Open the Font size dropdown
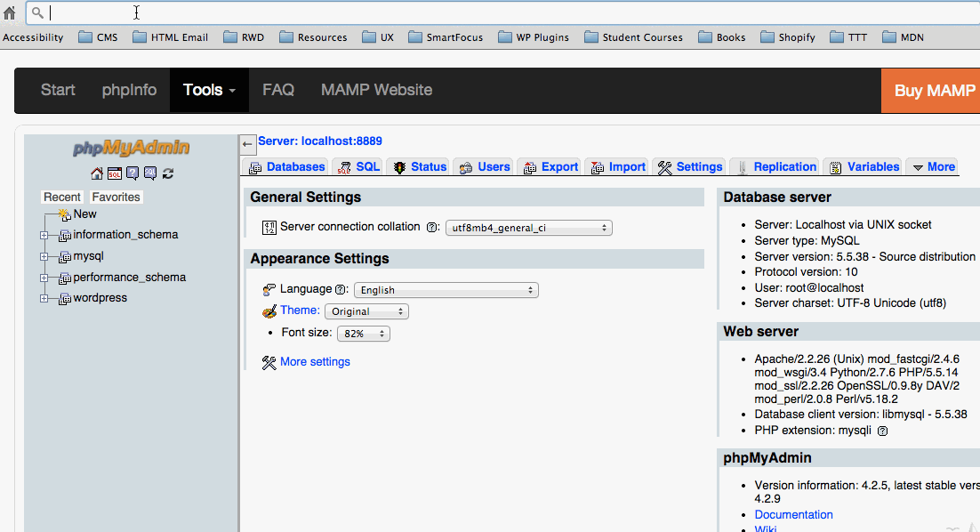980x532 pixels. point(364,334)
